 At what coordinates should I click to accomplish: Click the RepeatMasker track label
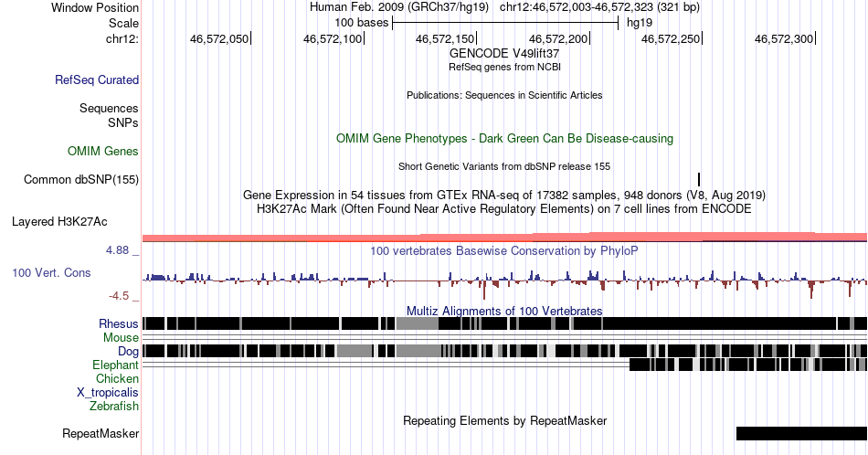click(x=101, y=433)
